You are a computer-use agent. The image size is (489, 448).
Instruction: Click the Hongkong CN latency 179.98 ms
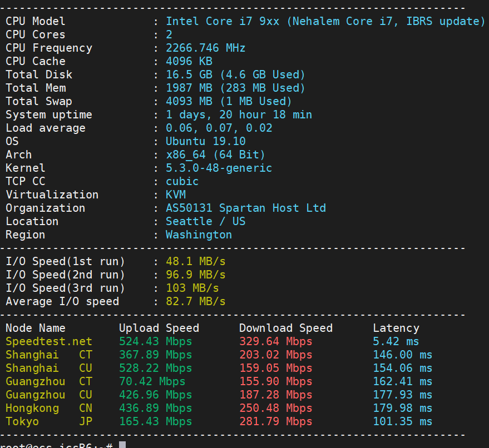click(x=402, y=408)
